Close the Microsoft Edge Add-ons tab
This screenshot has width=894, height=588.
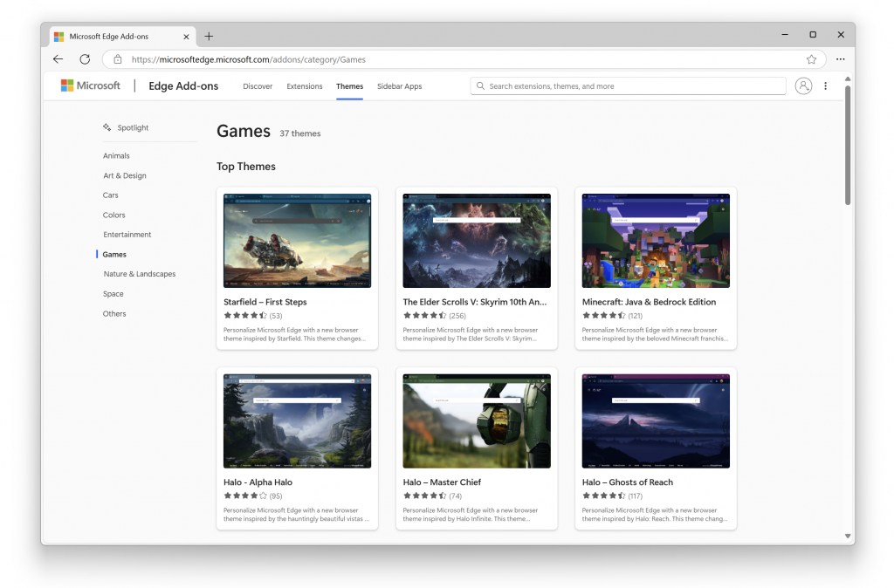pyautogui.click(x=186, y=37)
